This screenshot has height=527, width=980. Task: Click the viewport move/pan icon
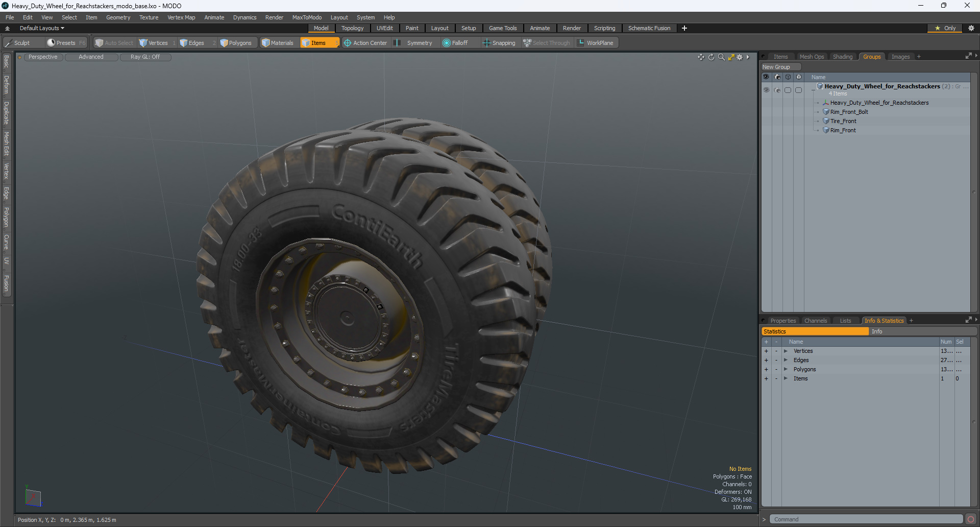tap(701, 57)
